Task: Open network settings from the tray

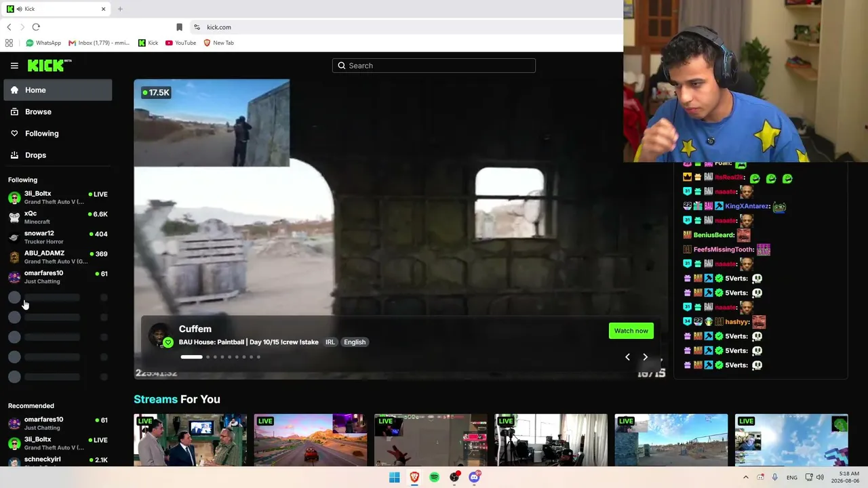Action: pyautogui.click(x=808, y=478)
